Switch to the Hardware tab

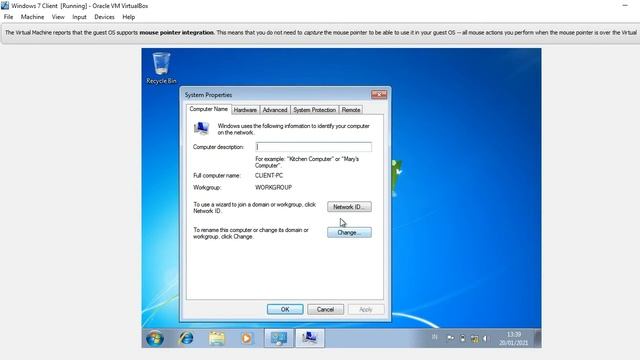point(245,110)
